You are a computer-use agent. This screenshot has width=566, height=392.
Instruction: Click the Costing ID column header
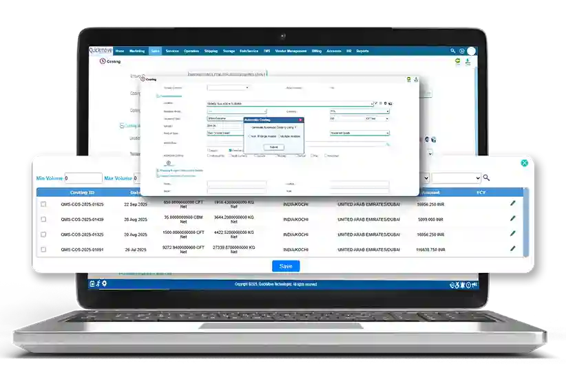[x=83, y=193]
